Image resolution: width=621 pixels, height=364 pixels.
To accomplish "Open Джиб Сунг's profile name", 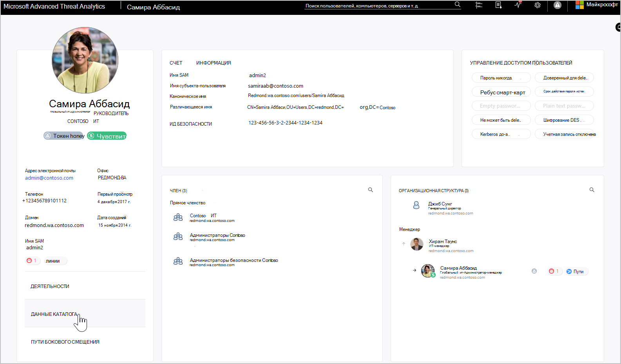I will [x=440, y=204].
